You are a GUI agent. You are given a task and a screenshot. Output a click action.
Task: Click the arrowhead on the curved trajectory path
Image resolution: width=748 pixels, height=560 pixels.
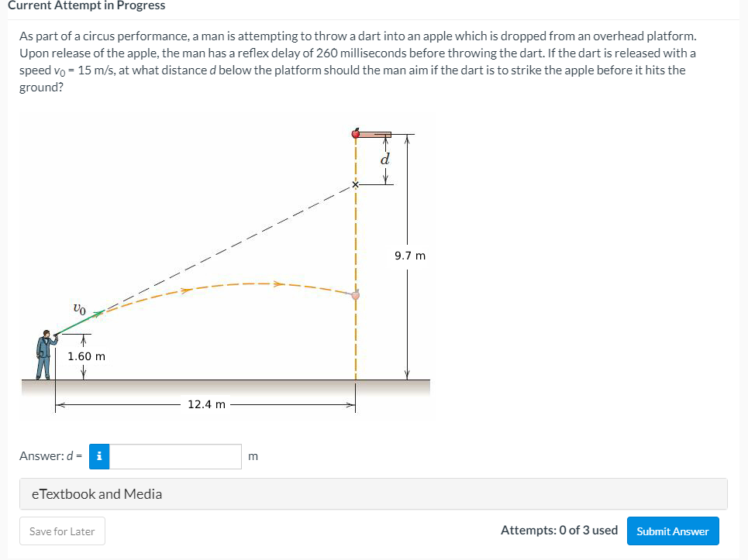click(279, 283)
